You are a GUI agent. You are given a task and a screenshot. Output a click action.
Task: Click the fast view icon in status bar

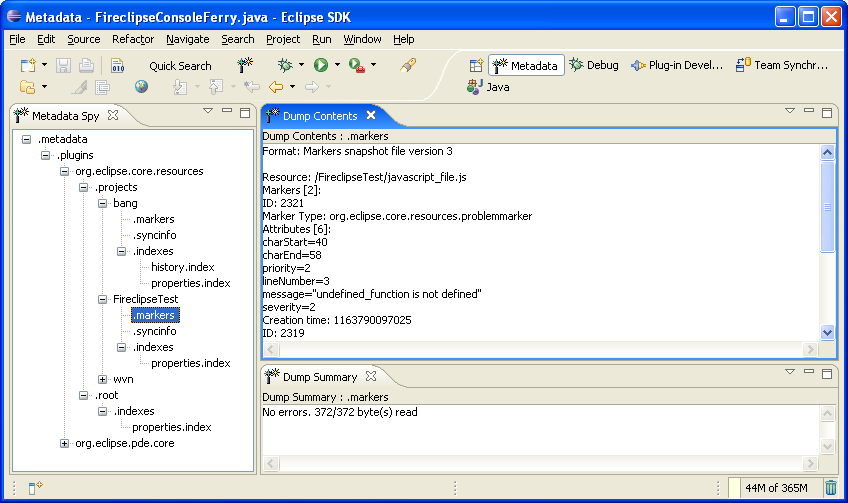coord(35,488)
